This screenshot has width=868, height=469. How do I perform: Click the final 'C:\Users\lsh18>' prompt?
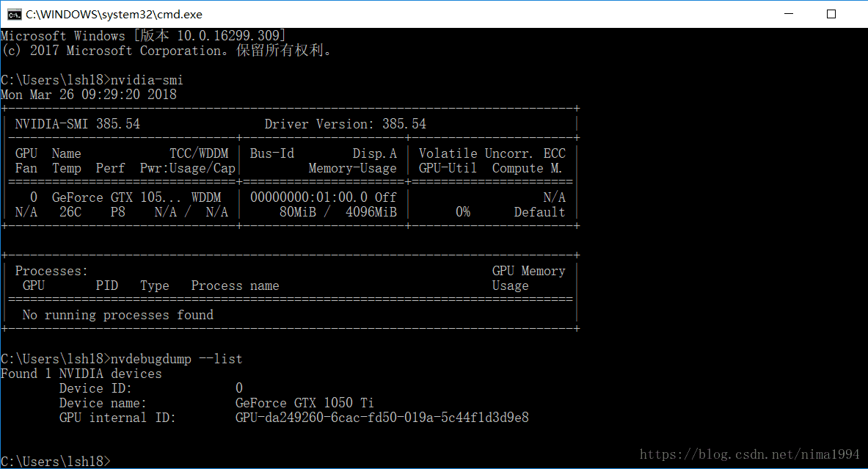coord(55,461)
